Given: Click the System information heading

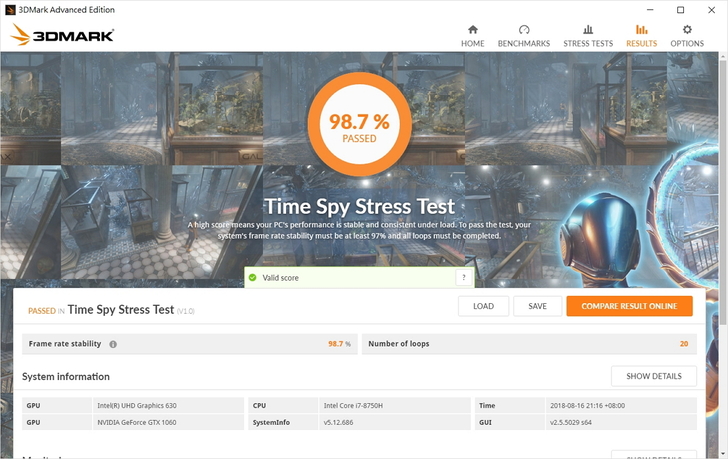Looking at the screenshot, I should coord(66,376).
